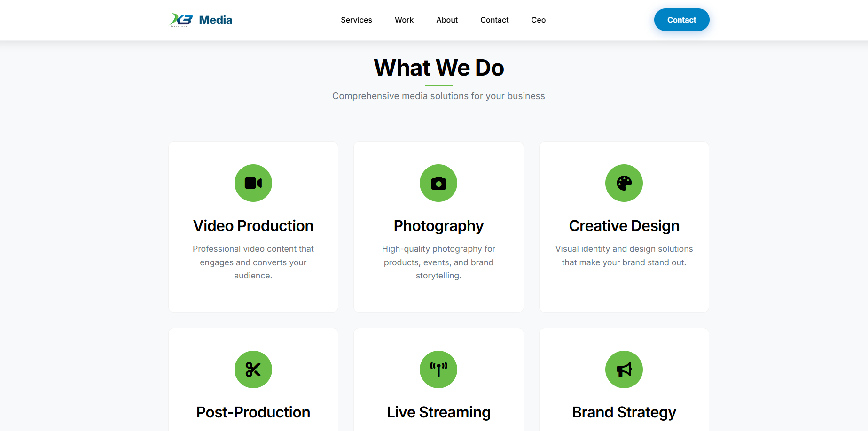Click the Media brand text
The height and width of the screenshot is (431, 868).
pos(216,20)
